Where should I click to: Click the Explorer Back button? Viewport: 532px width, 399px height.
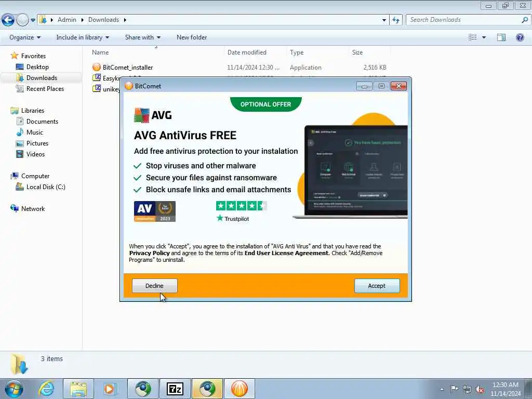[8, 20]
